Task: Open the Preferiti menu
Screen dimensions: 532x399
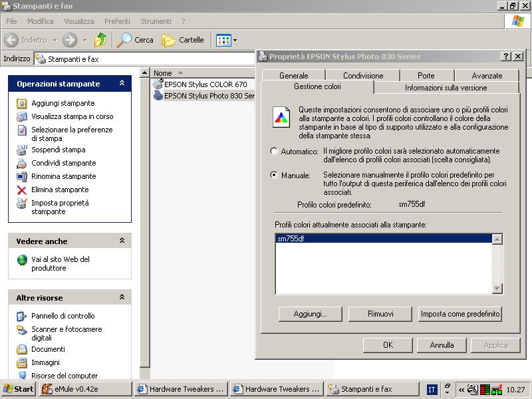Action: (117, 21)
